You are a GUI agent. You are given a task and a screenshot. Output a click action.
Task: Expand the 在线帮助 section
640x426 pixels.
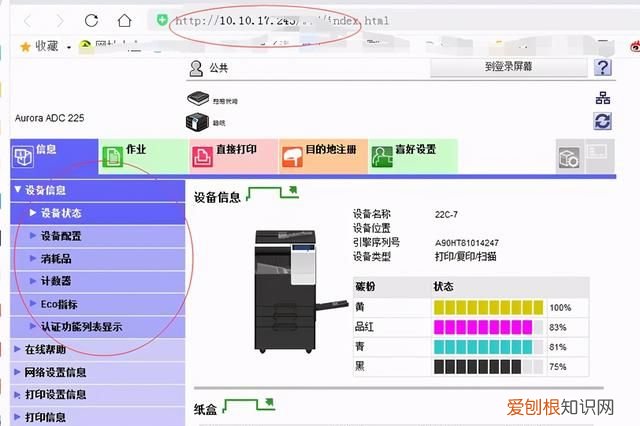(98, 350)
